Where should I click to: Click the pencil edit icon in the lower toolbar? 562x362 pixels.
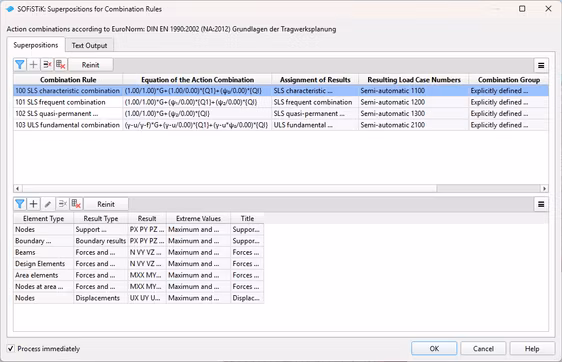[x=48, y=204]
